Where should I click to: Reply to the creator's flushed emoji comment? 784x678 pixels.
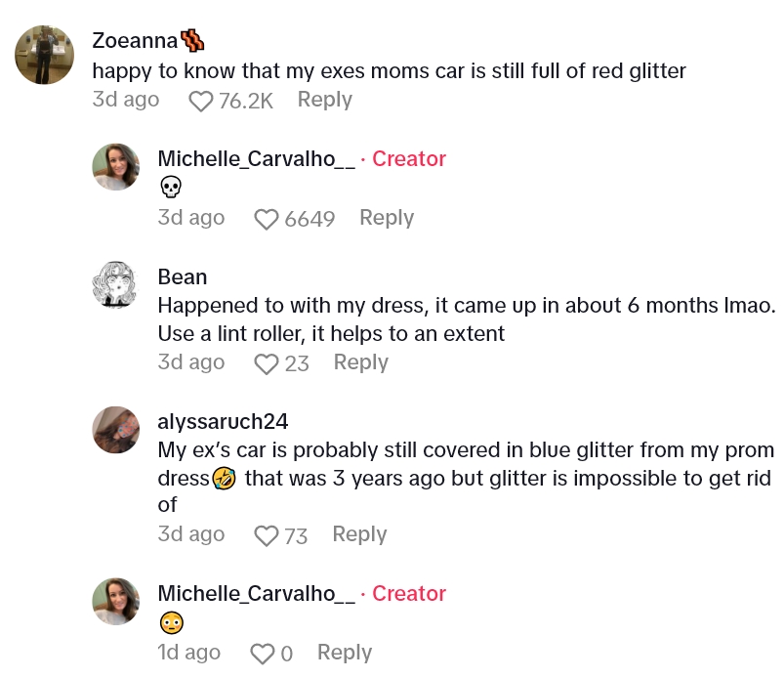(345, 653)
